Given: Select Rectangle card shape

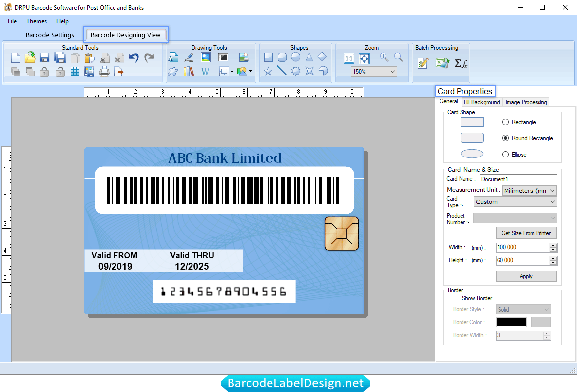Looking at the screenshot, I should pyautogui.click(x=505, y=122).
